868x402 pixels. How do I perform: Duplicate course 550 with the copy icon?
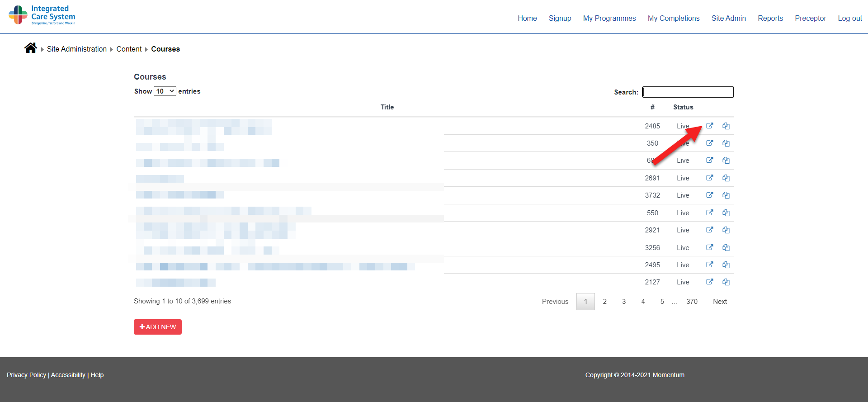[x=726, y=213]
